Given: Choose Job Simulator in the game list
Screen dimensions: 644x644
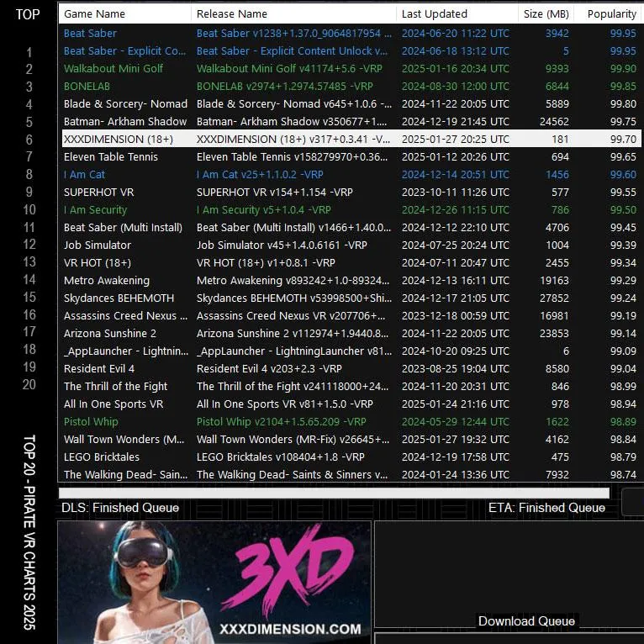Looking at the screenshot, I should click(x=98, y=245).
